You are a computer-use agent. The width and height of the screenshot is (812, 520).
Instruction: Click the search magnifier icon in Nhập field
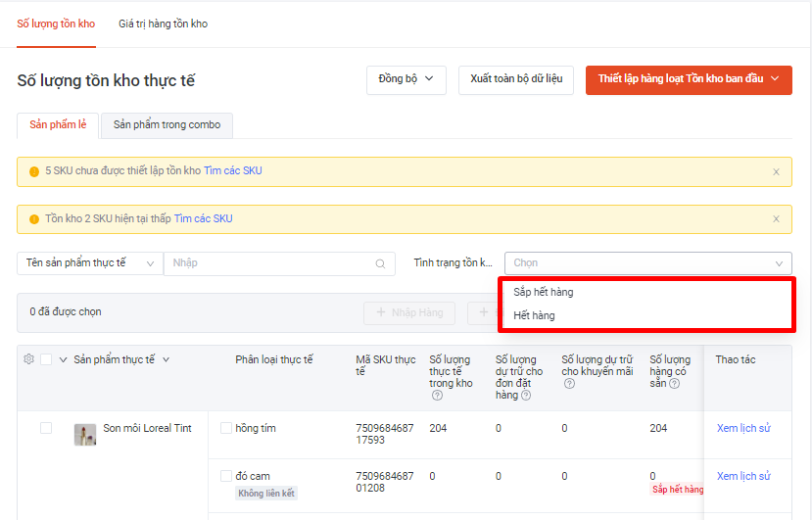[380, 263]
